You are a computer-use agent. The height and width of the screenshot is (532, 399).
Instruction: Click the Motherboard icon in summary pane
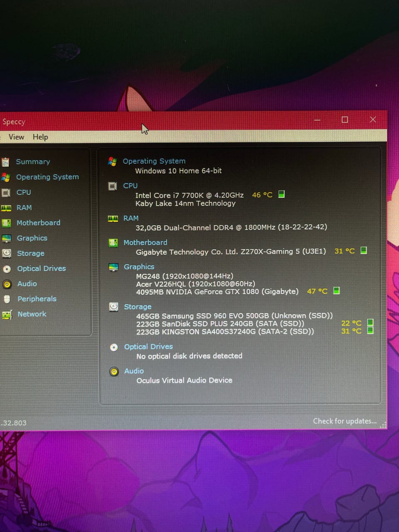pos(113,243)
